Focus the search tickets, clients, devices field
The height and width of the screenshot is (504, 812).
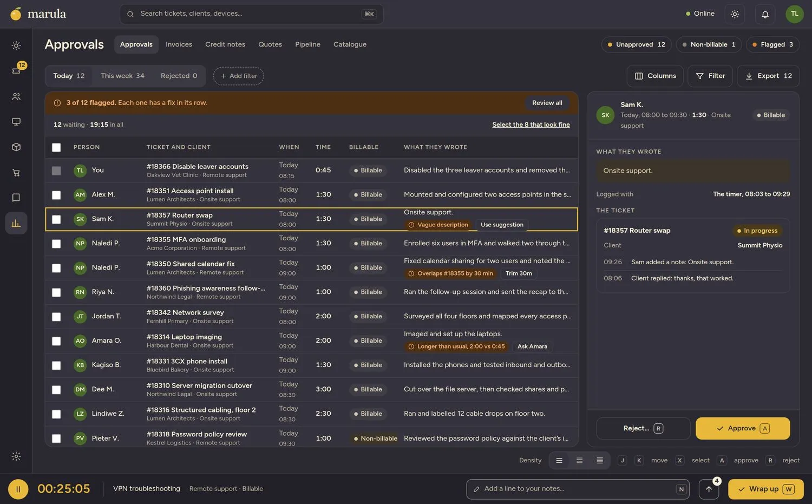(x=251, y=14)
